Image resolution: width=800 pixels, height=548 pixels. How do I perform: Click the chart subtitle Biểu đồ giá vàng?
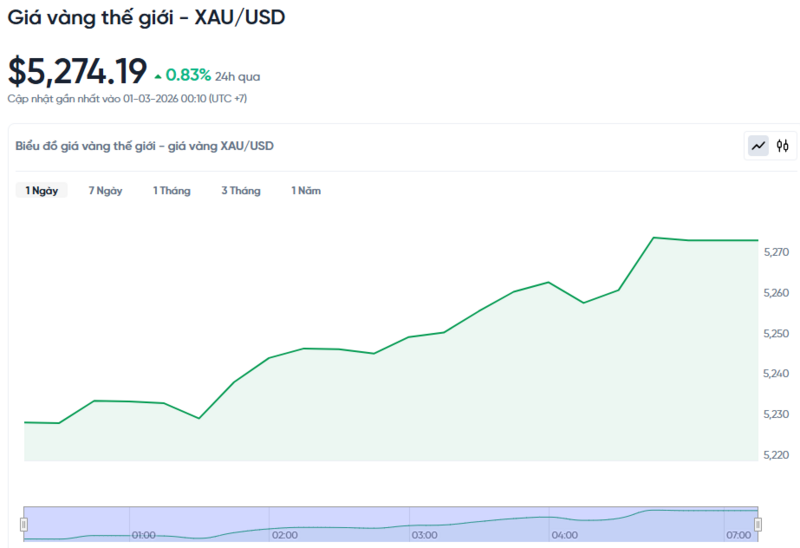[144, 146]
